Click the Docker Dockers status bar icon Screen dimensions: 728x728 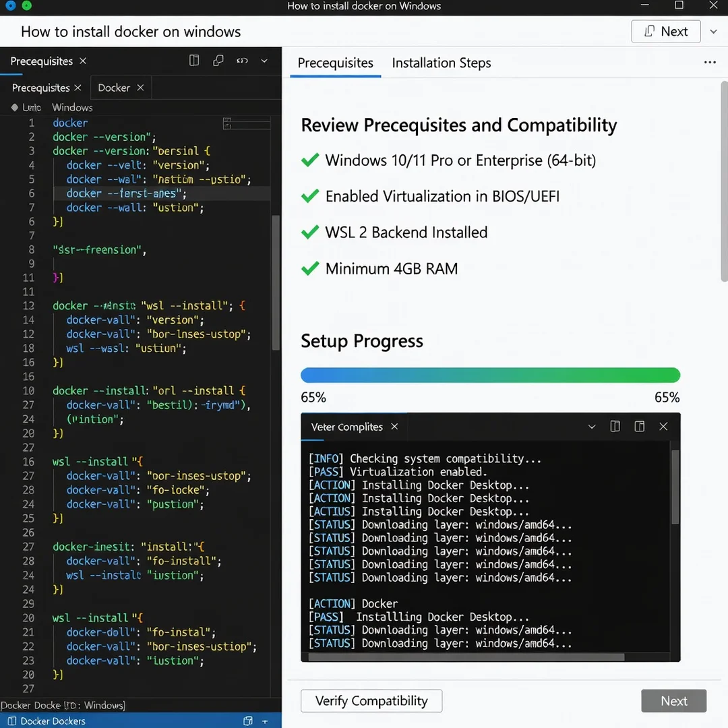12,721
